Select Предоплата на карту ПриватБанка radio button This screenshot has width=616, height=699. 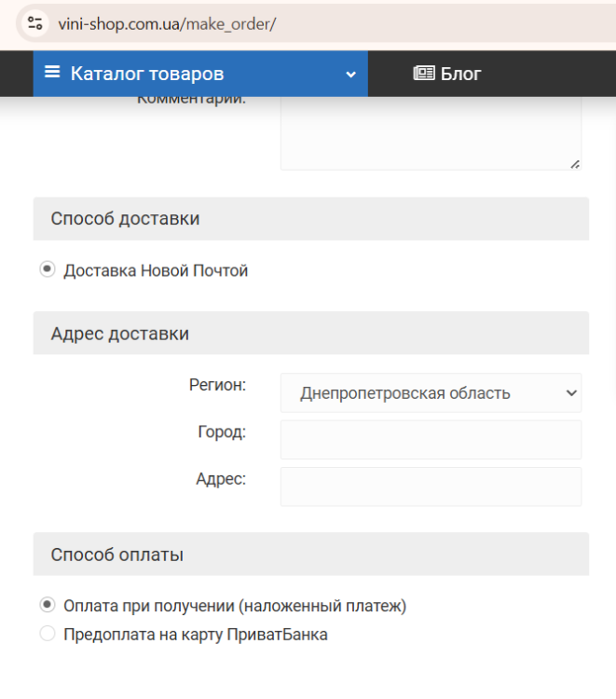pos(47,635)
